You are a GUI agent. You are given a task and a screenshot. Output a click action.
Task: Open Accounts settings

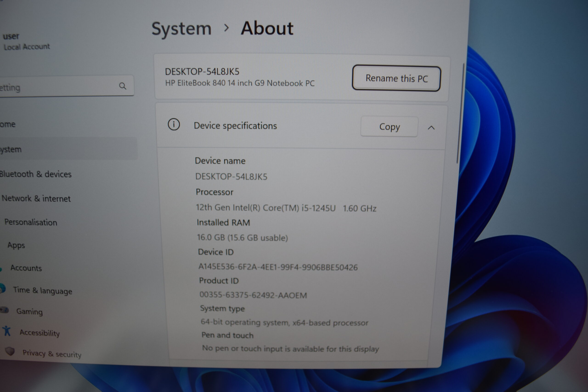(26, 268)
